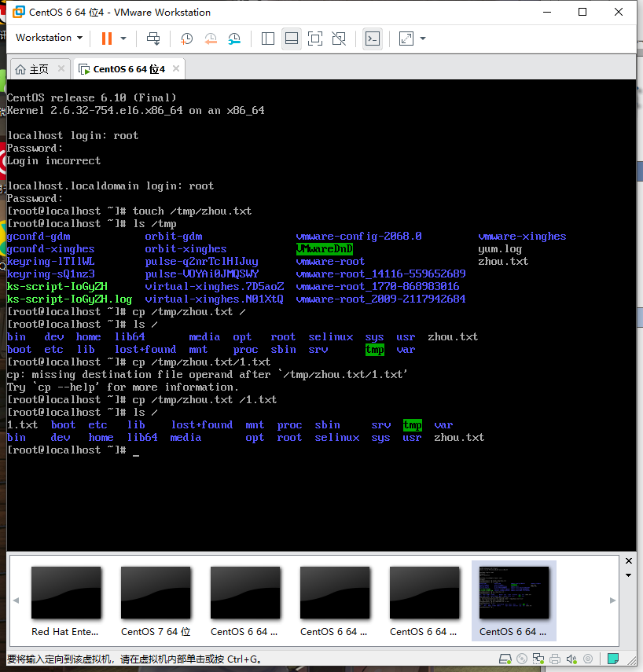
Task: Click the hard disk status icon
Action: pos(505,659)
